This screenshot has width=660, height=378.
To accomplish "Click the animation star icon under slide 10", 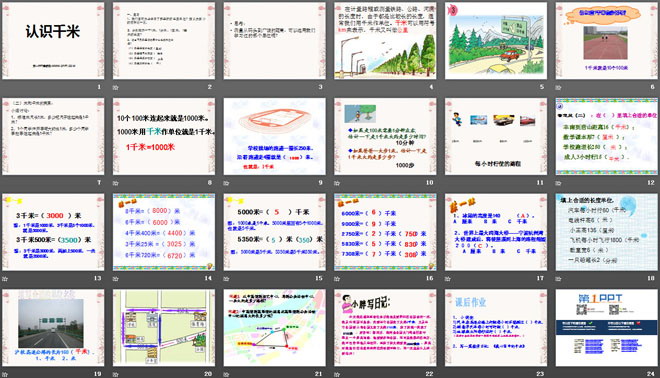I will point(337,183).
